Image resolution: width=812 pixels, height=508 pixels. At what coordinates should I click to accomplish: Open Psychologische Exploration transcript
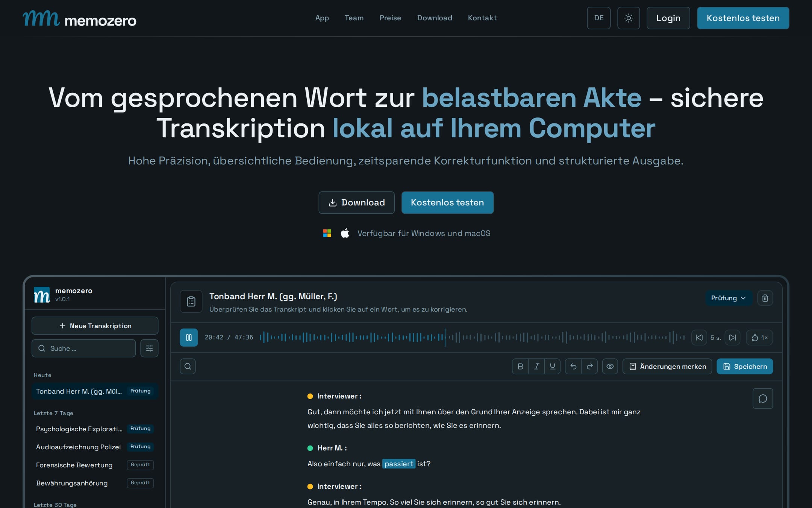click(x=95, y=429)
